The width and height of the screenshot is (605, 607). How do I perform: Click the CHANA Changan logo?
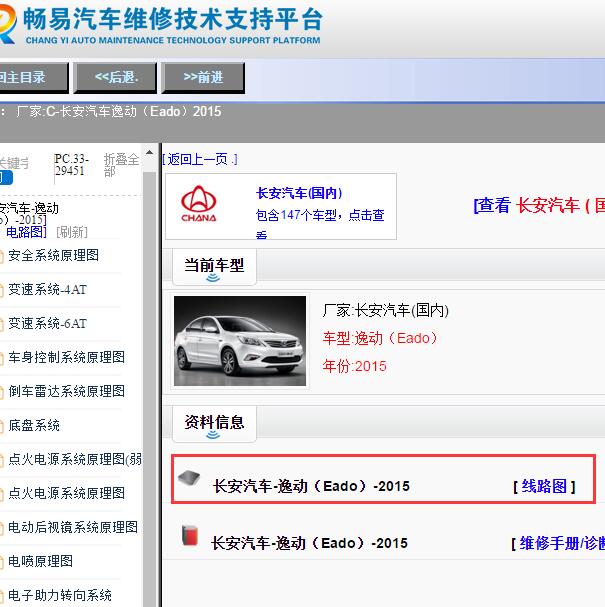pos(199,204)
